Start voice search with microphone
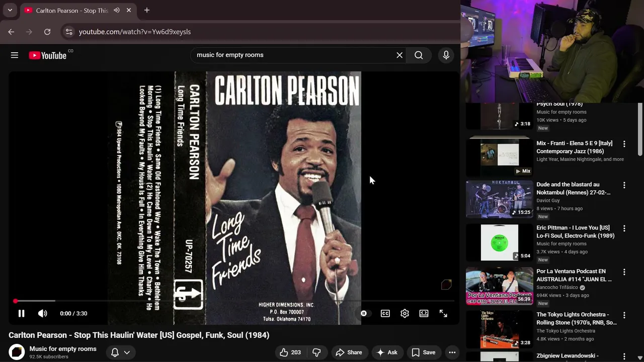This screenshot has width=644, height=362. [x=446, y=55]
